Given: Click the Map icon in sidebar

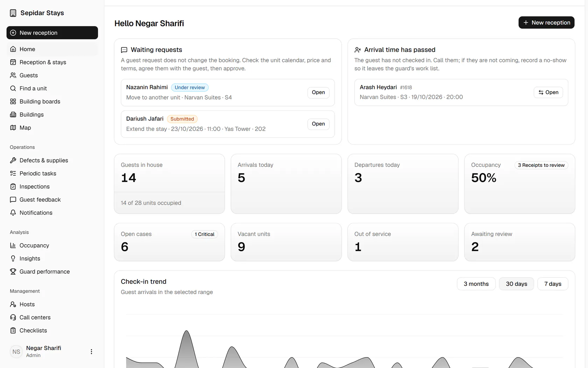Looking at the screenshot, I should (13, 128).
